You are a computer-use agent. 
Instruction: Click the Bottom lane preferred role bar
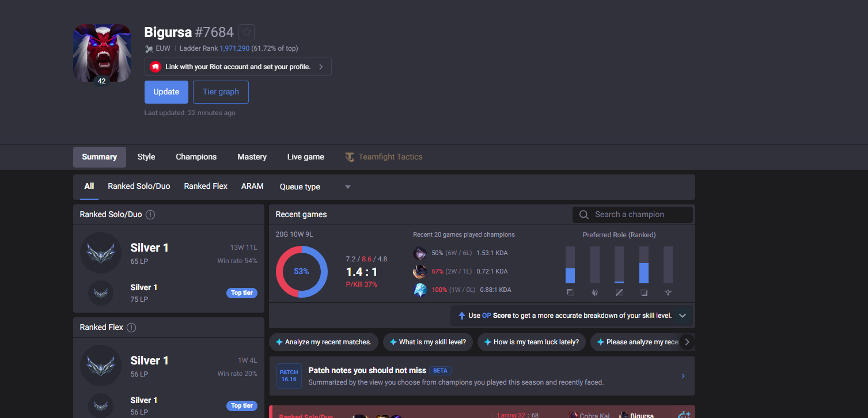pyautogui.click(x=644, y=265)
